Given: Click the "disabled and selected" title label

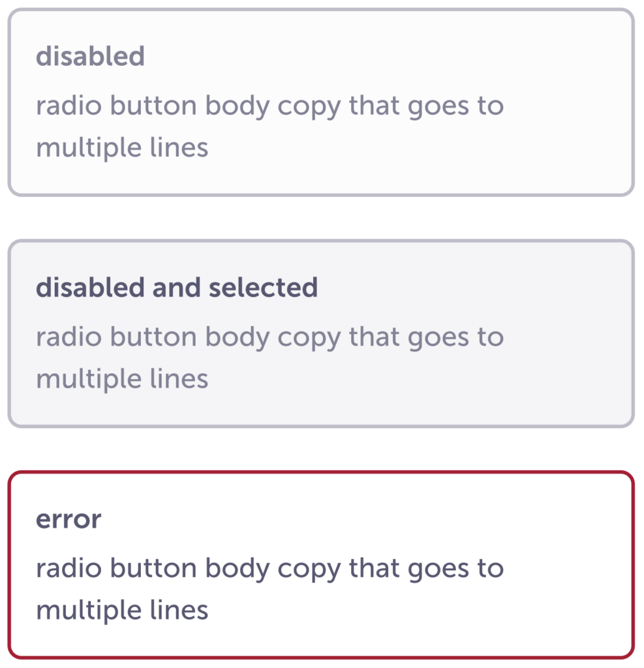Looking at the screenshot, I should [x=176, y=288].
